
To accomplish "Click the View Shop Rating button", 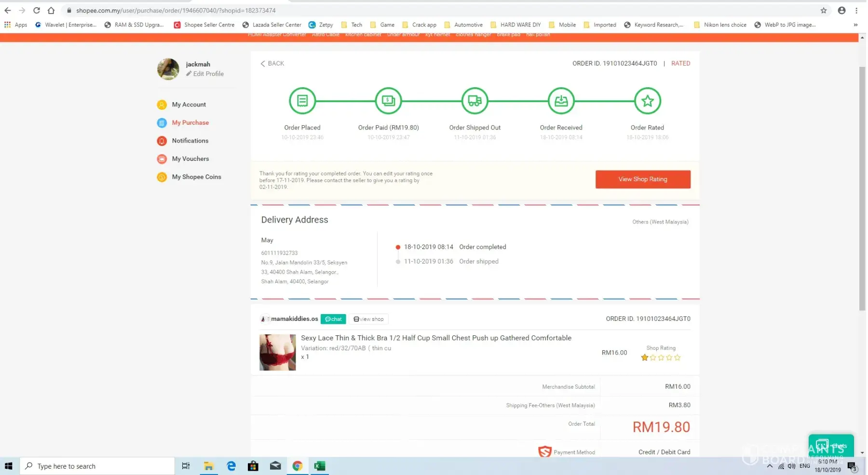I will tap(642, 179).
